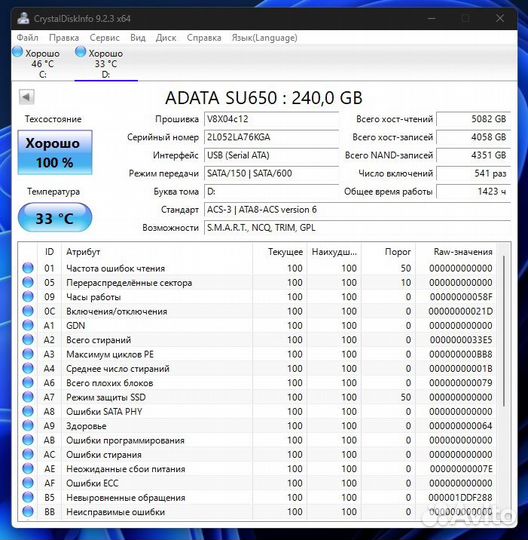Click the features field S.M.A.R.T., NCQ, TRIM, GPL
The image size is (528, 540).
[357, 228]
